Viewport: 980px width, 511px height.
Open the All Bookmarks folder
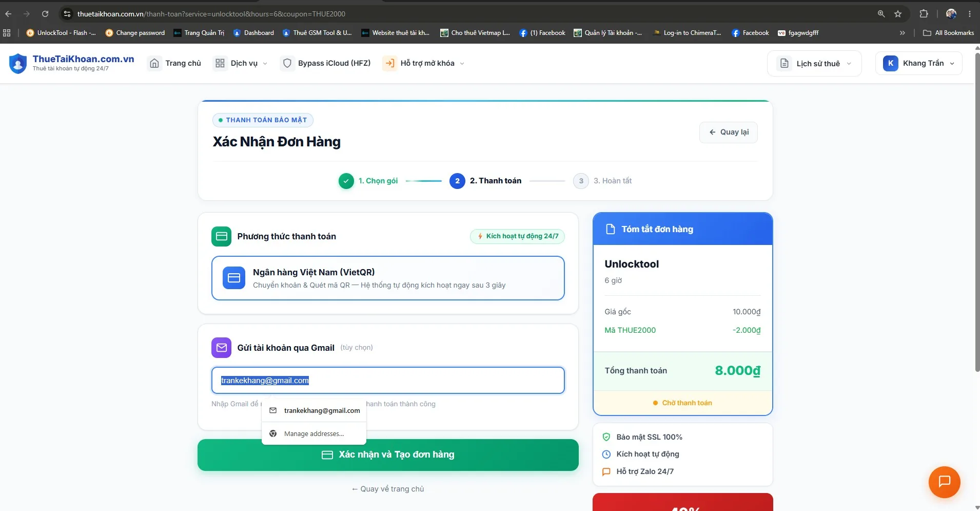(948, 33)
